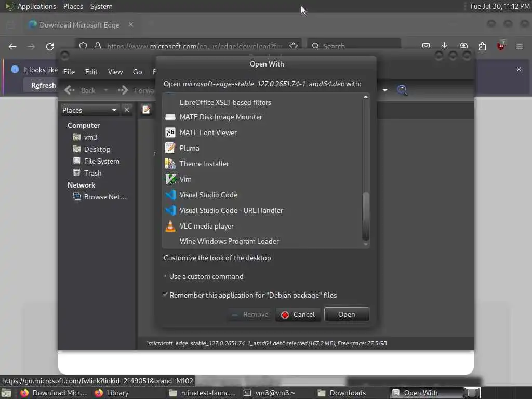Screen dimensions: 532x399
Task: Click show desktop icon in taskbar
Action: coord(6,393)
